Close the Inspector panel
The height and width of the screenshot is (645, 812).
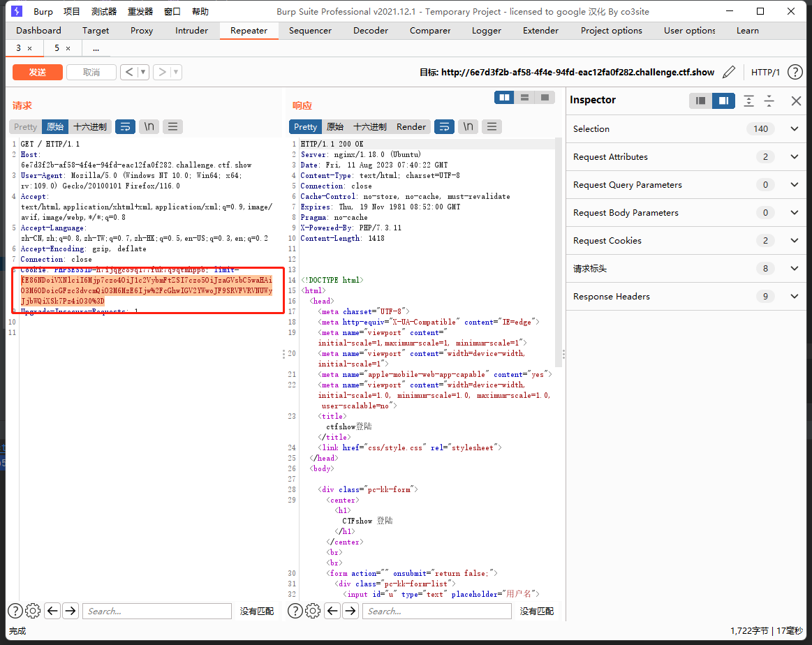click(x=797, y=101)
